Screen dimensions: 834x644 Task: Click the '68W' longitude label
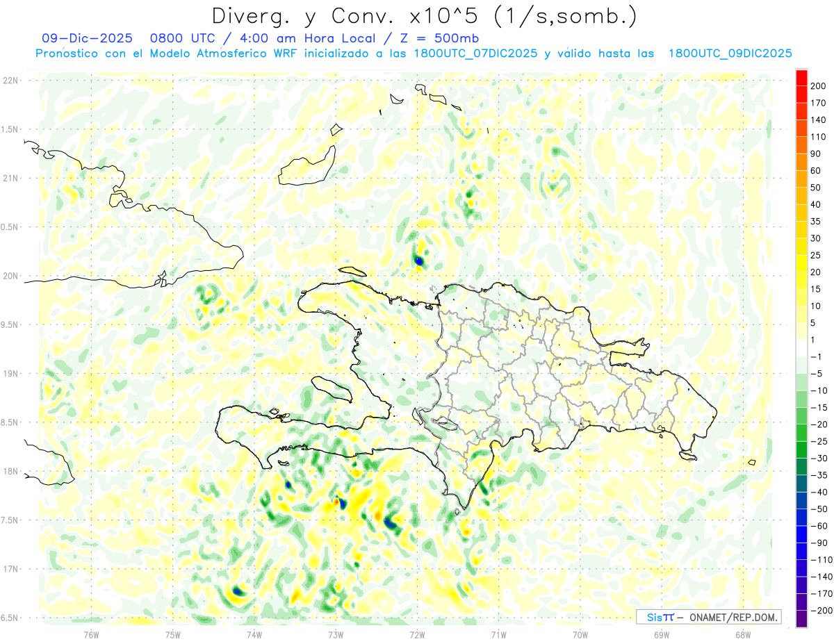(743, 634)
